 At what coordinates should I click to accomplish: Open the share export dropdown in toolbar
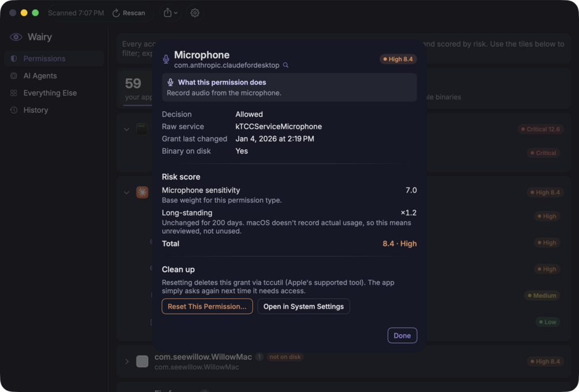click(171, 13)
